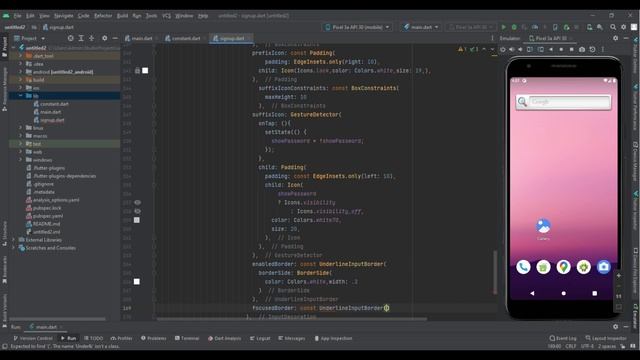
Task: Expand the linux folder
Action: tap(20, 128)
